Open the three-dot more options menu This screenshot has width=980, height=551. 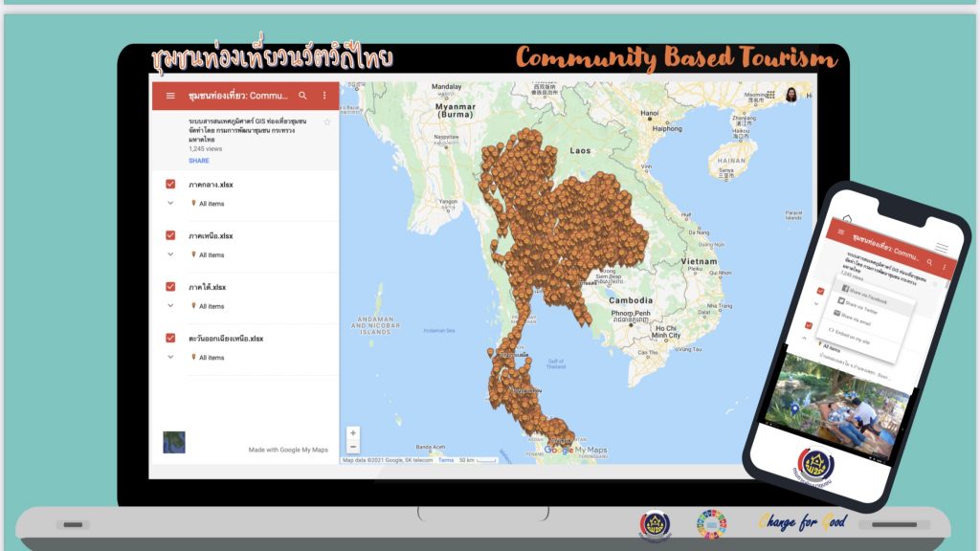(324, 96)
